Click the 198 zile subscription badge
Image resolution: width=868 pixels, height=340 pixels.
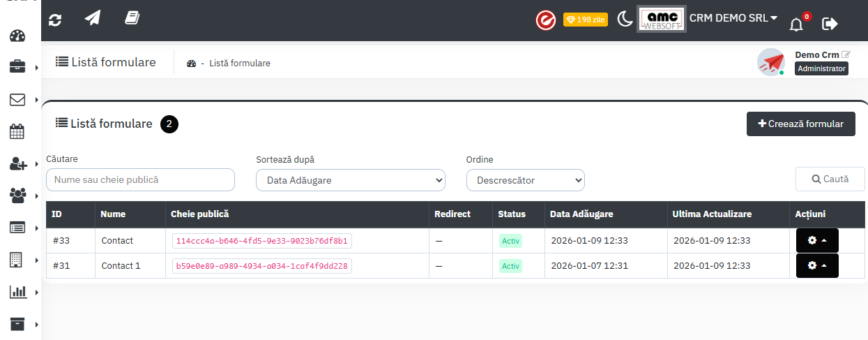pyautogui.click(x=585, y=20)
